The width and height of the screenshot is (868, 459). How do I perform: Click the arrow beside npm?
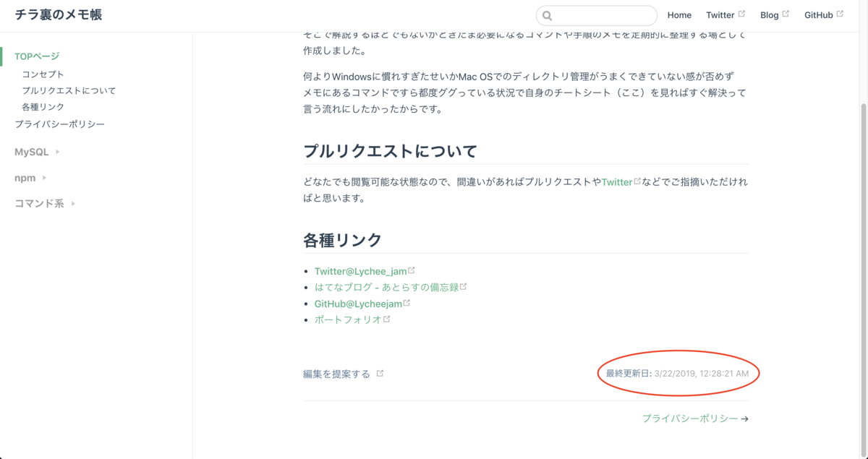pos(44,178)
